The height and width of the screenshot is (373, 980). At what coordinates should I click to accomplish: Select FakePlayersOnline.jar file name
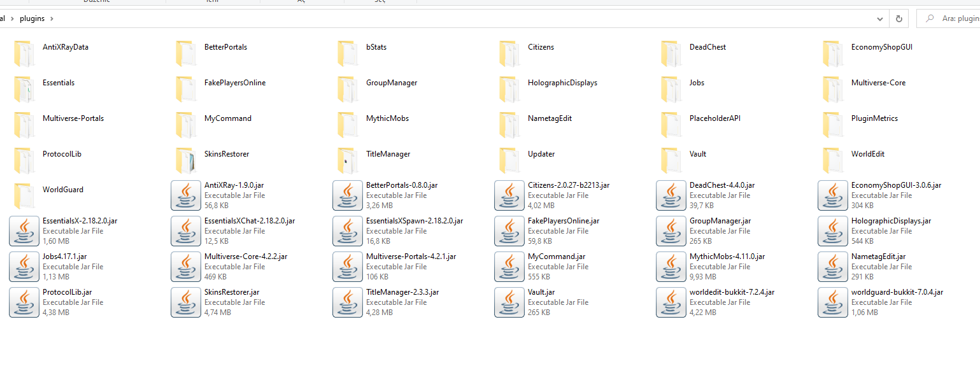(x=564, y=221)
